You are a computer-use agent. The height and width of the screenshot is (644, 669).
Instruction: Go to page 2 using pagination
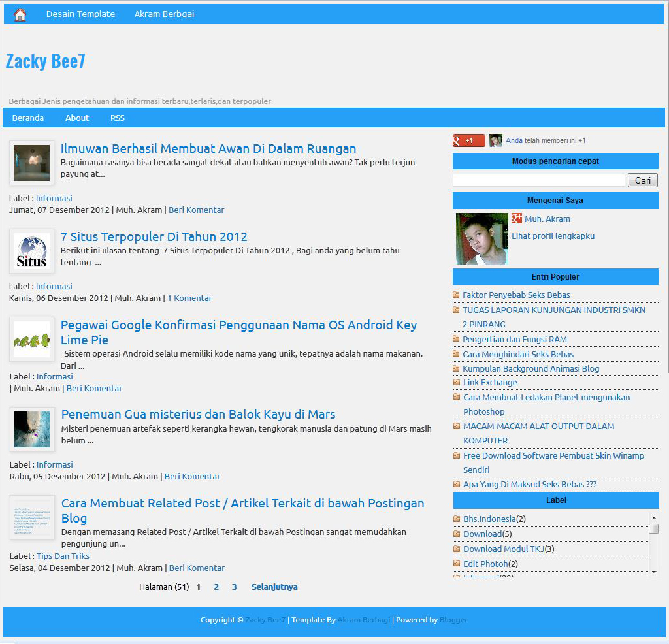coord(216,587)
